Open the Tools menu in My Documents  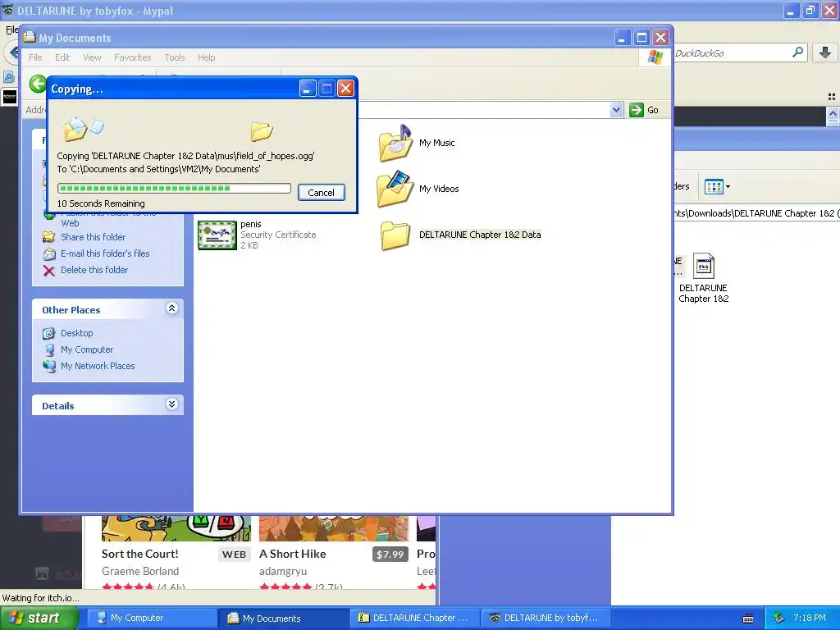(174, 57)
